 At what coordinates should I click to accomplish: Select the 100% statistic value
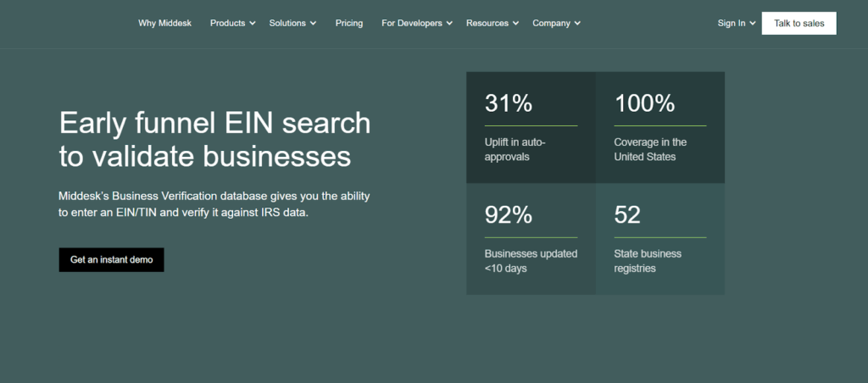click(644, 103)
